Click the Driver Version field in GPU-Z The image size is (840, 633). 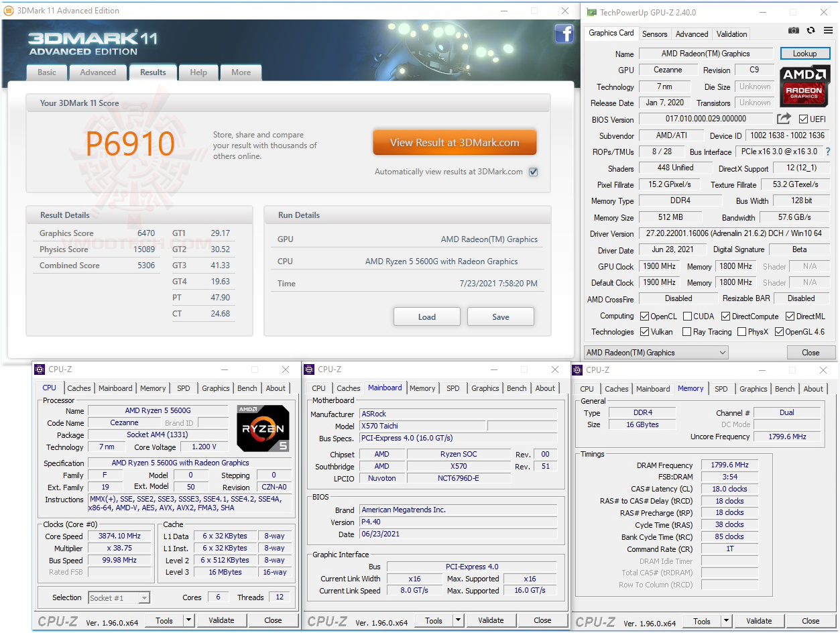pos(735,234)
